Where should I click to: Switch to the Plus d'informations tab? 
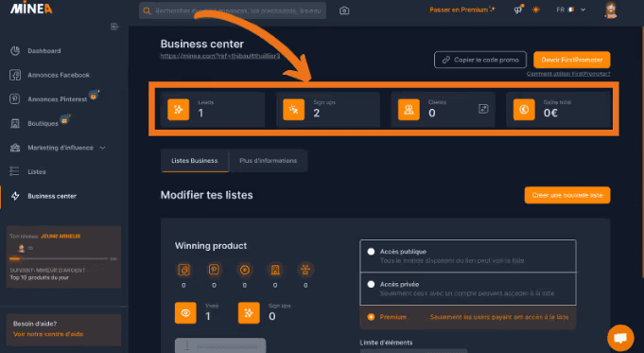coord(269,161)
